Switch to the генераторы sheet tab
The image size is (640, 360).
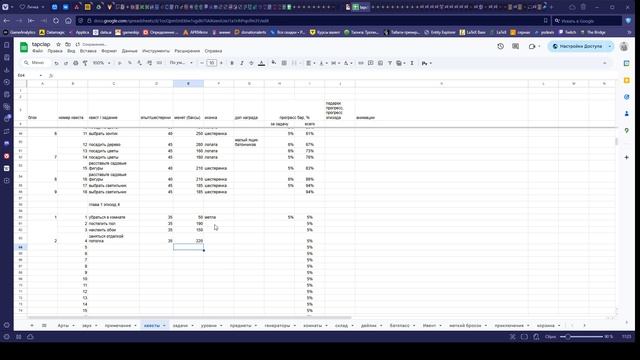tap(277, 326)
